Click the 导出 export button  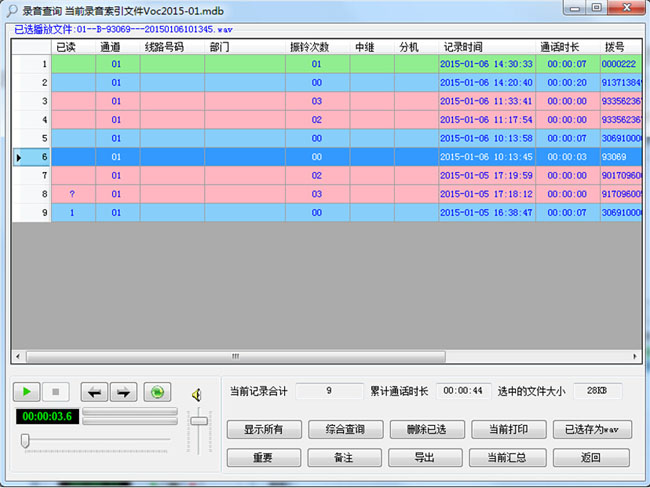[x=425, y=458]
